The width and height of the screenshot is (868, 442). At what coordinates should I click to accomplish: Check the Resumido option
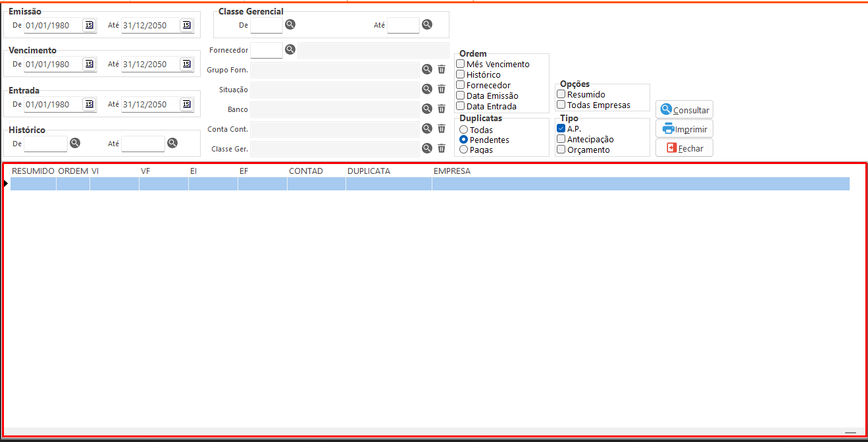coord(561,94)
